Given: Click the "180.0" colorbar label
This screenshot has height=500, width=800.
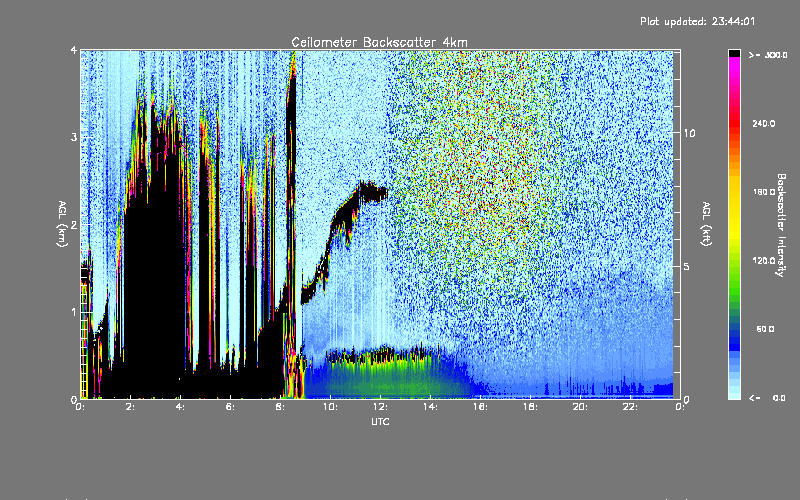Looking at the screenshot, I should 764,192.
